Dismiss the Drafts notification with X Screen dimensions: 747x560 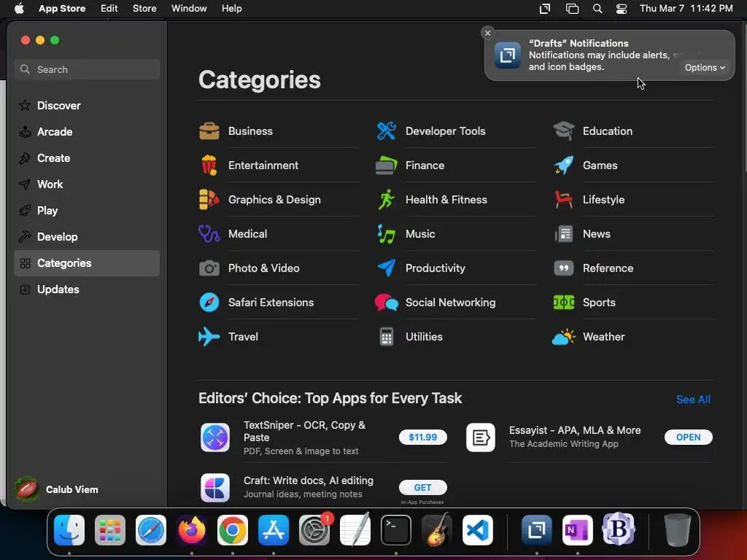[487, 33]
